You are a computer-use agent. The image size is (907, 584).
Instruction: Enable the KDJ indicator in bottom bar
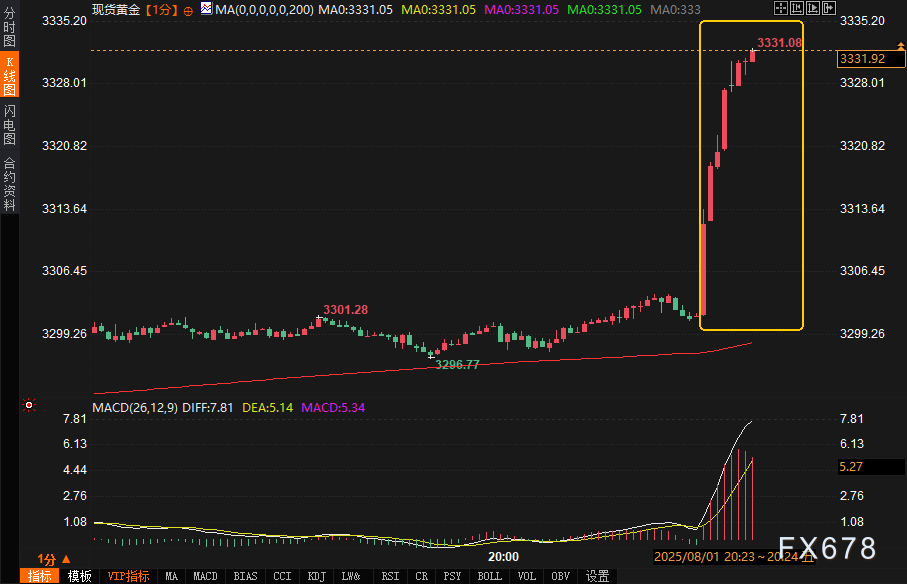point(316,576)
